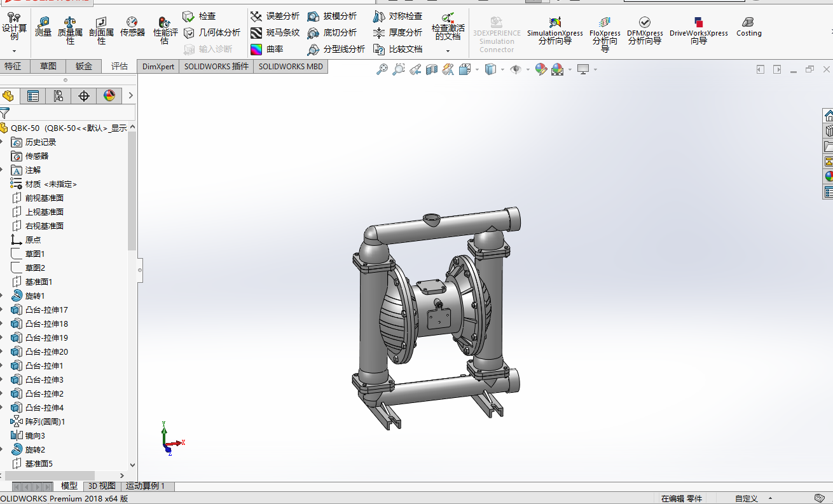Open the 3D 视图 bottom tab
The height and width of the screenshot is (504, 833).
102,486
